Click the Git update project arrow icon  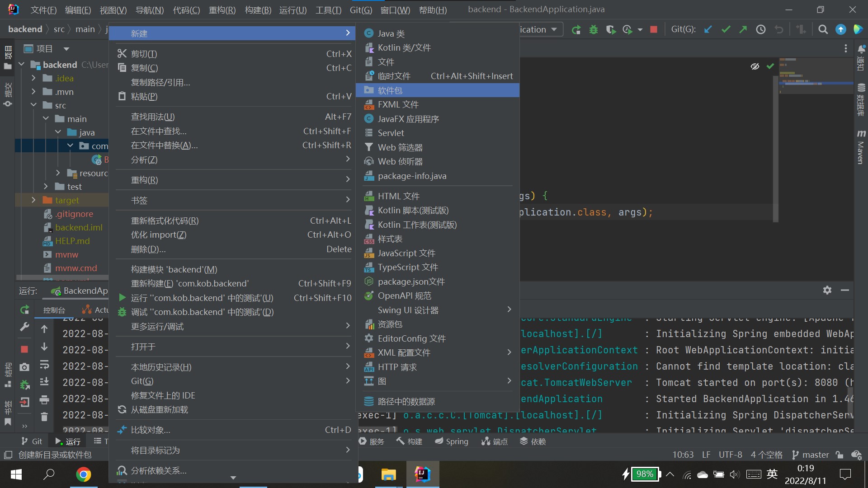coord(708,30)
